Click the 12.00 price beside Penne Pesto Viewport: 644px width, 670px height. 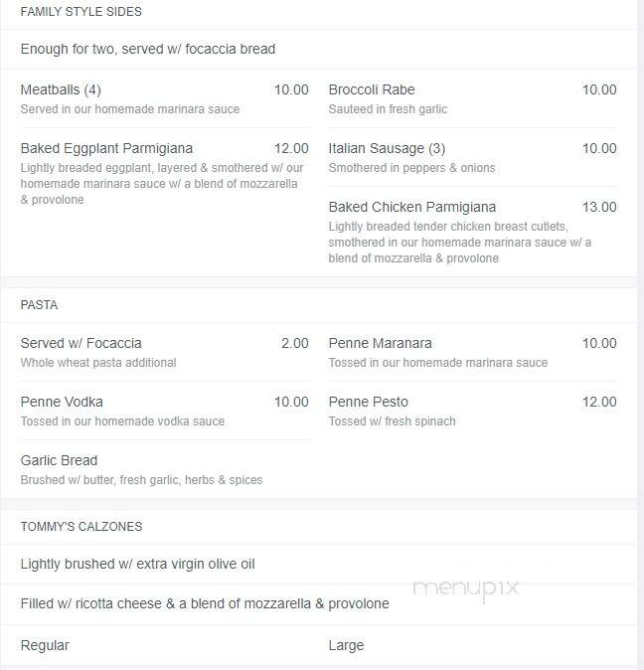coord(599,402)
